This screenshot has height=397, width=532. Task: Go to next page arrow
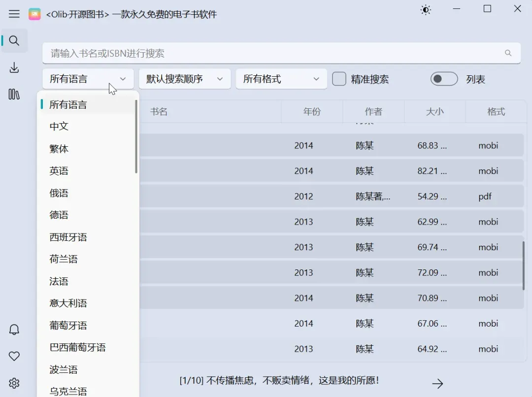(x=437, y=384)
